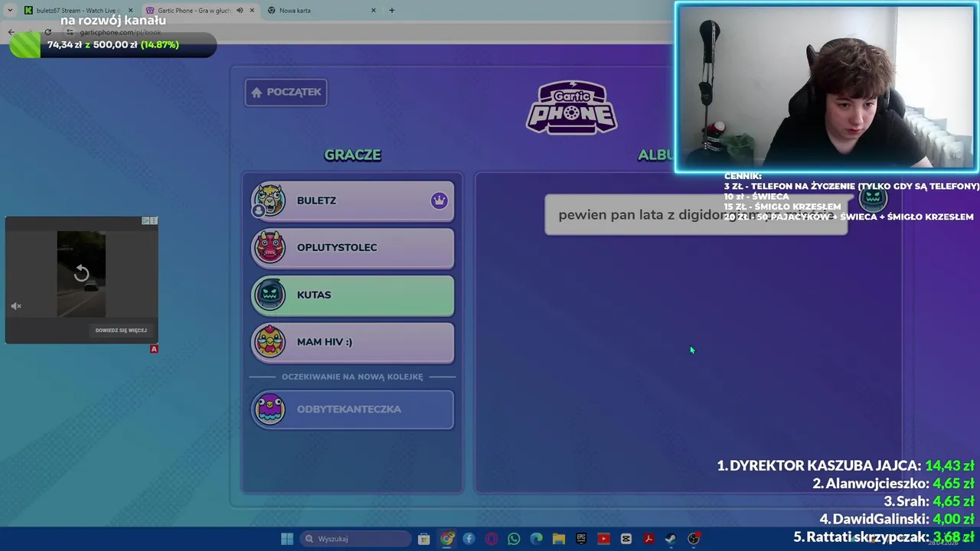Viewport: 980px width, 551px height.
Task: Select the waiting player ODBYTEKANTECZKA
Action: [x=352, y=409]
